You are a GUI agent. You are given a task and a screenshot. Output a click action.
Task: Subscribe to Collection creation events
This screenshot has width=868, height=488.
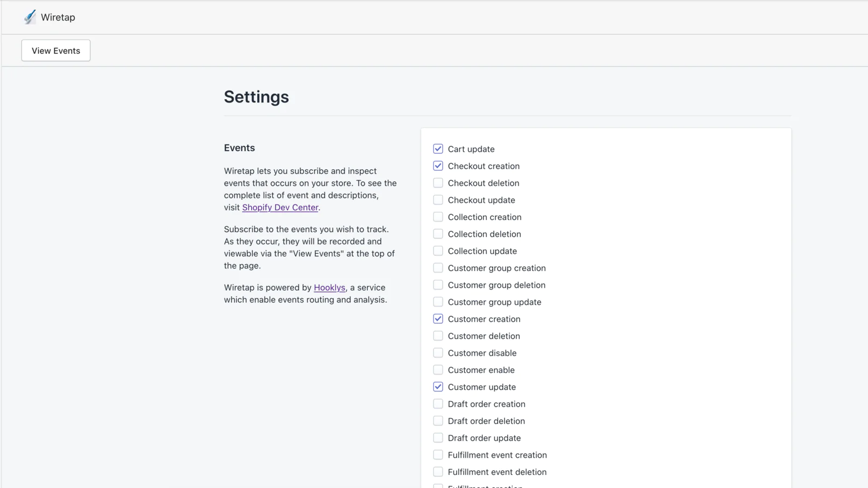pyautogui.click(x=438, y=217)
